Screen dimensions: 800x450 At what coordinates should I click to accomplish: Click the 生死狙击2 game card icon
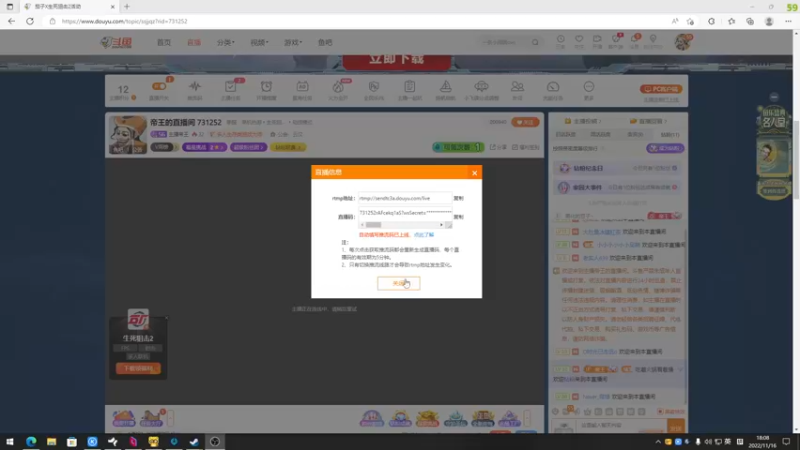coord(138,319)
